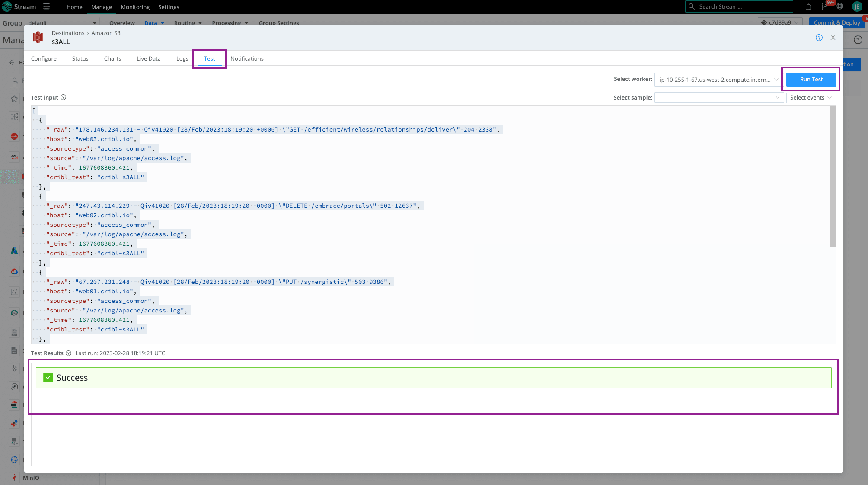This screenshot has width=868, height=485.
Task: Open the hamburger menu next to Stream
Action: point(46,7)
